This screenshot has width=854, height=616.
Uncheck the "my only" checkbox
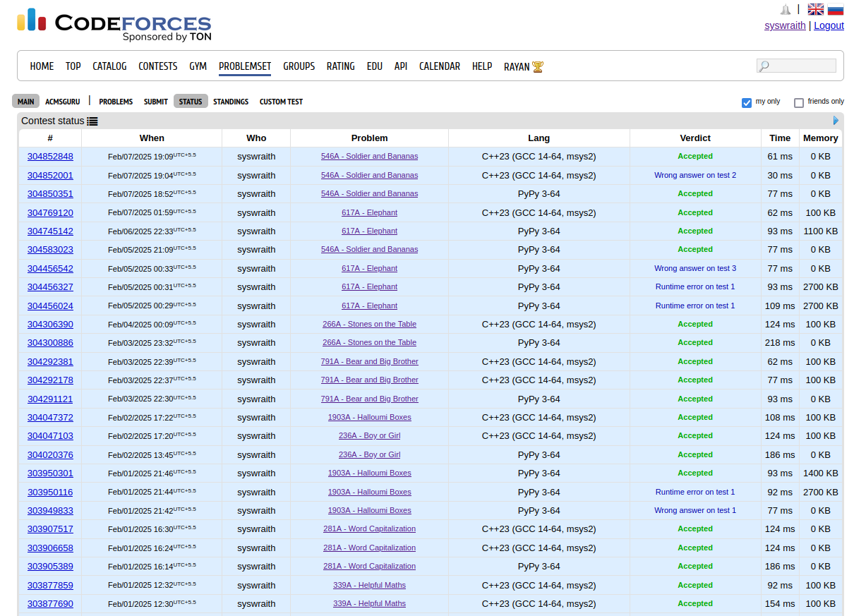tap(747, 103)
